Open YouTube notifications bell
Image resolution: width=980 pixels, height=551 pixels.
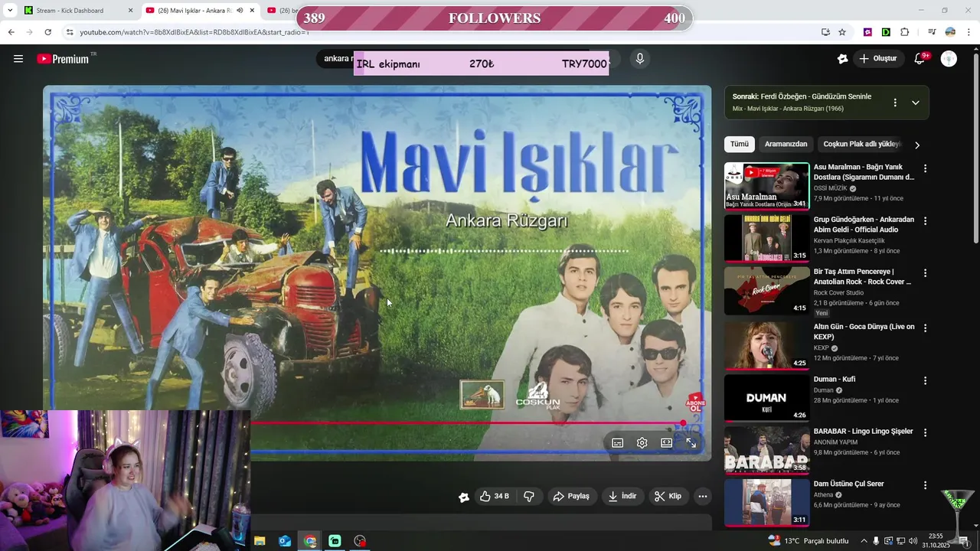pyautogui.click(x=920, y=59)
